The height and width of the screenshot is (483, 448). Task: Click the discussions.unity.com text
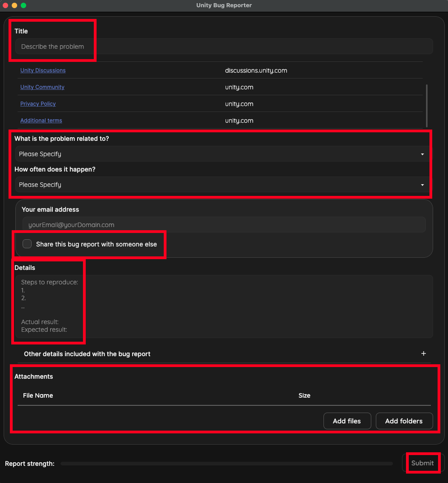pyautogui.click(x=256, y=70)
